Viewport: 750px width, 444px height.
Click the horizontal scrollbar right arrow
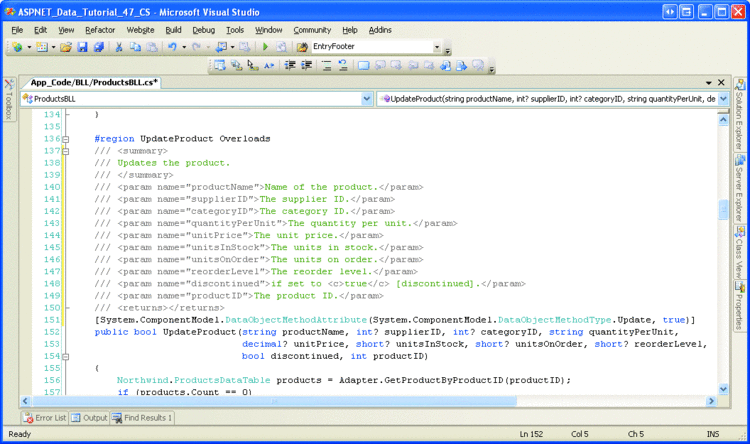coord(711,401)
